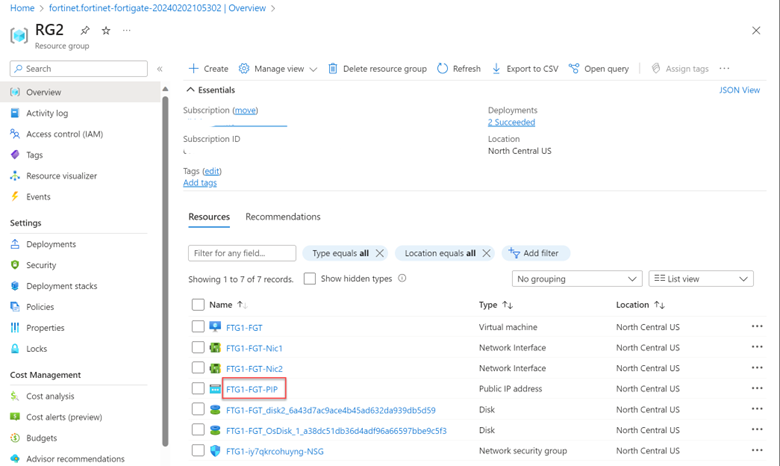Viewport: 780px width, 466px height.
Task: Click the Delete resource group trash icon
Action: click(333, 69)
